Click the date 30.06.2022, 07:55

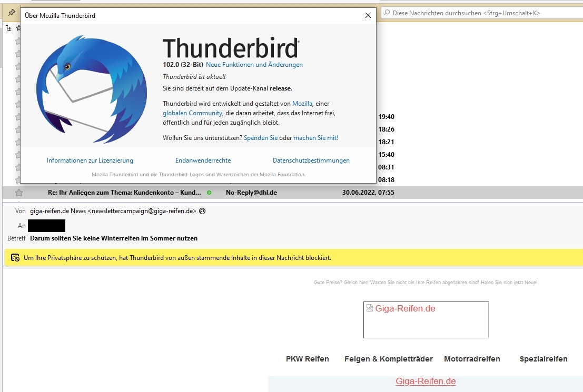(368, 193)
